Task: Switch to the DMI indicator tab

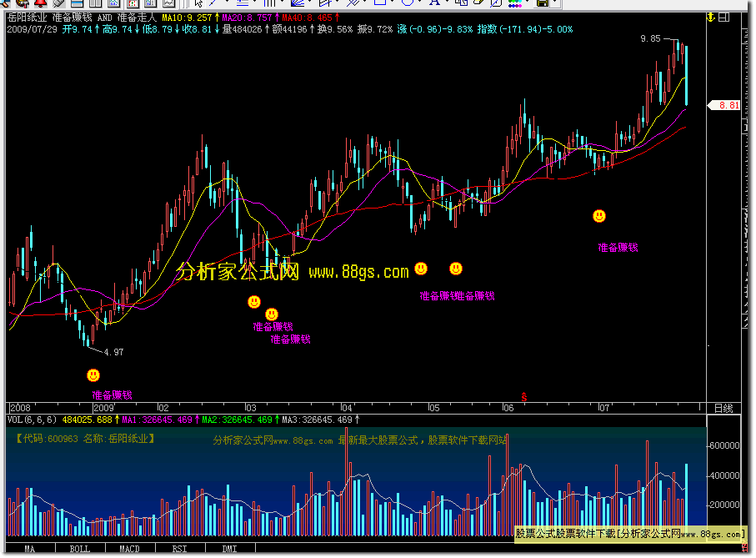Action: 230,549
